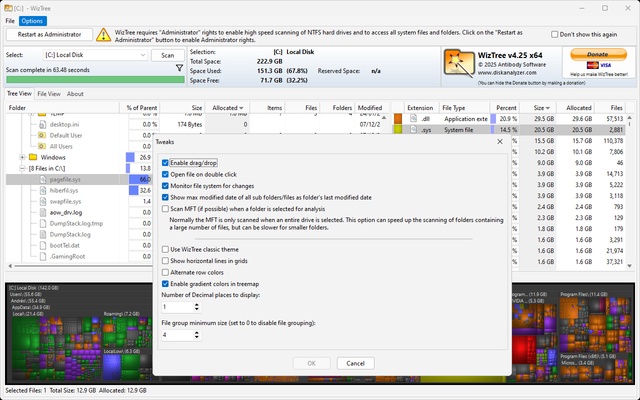Click the WizTree wizard logo image
Viewport: 640px width, 400px height.
pos(459,63)
